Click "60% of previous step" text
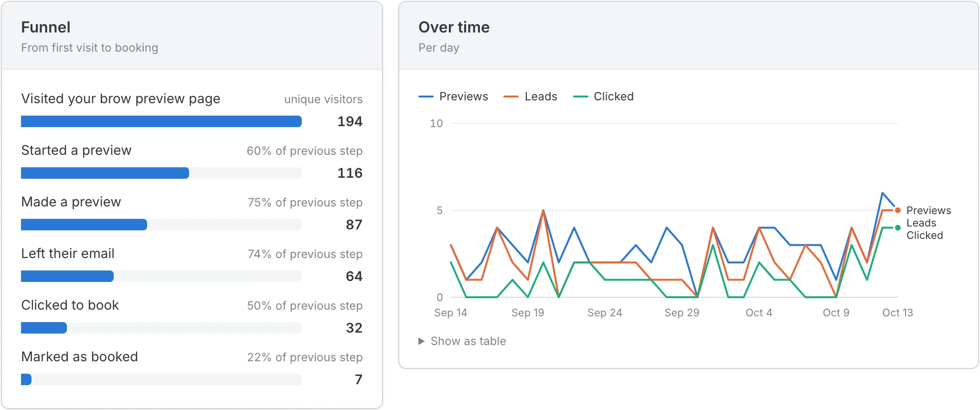Image resolution: width=980 pixels, height=410 pixels. click(305, 151)
